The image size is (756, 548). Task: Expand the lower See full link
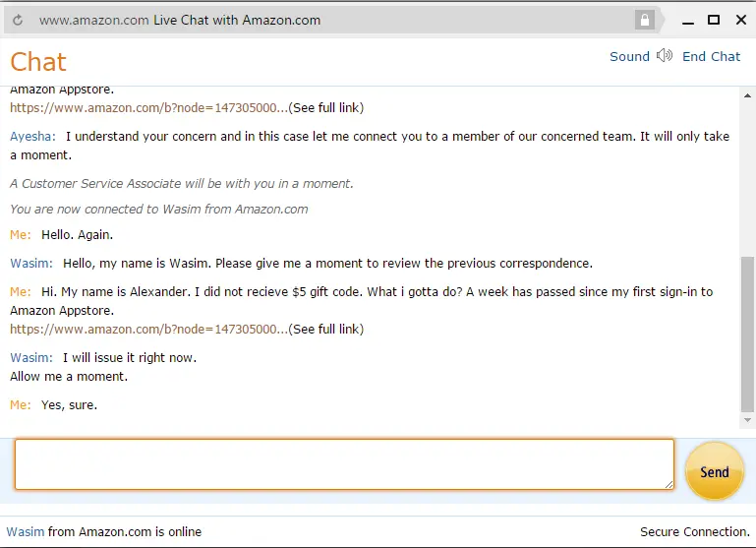point(326,329)
